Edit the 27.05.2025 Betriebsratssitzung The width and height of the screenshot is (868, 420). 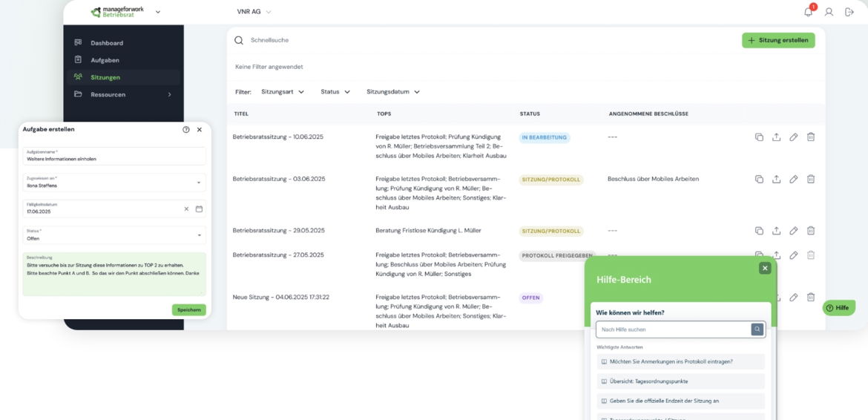point(793,255)
